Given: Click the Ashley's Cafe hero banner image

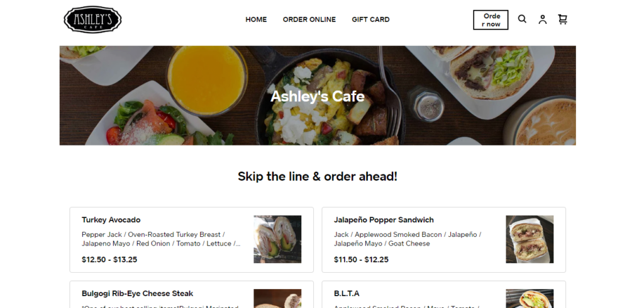Looking at the screenshot, I should [x=318, y=95].
